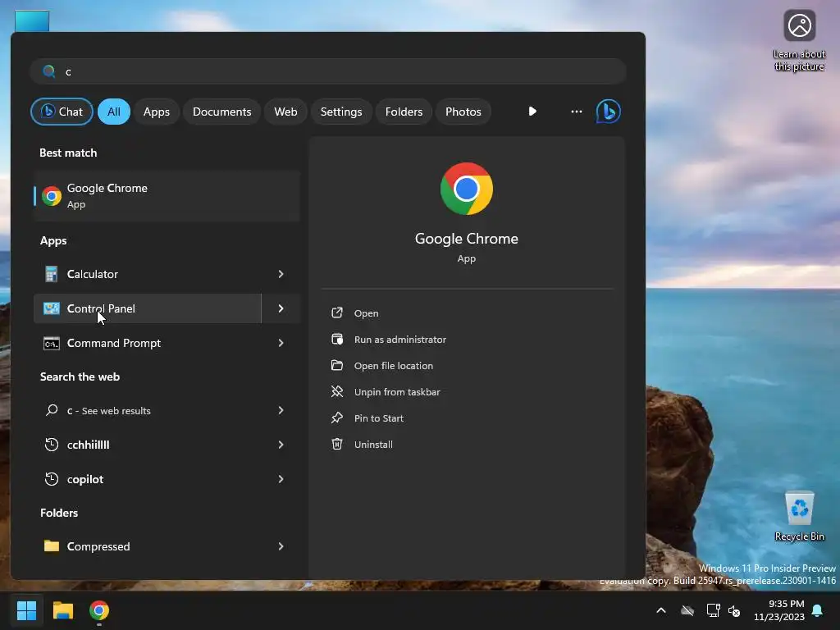
Task: Open File Explorer from the taskbar
Action: [62, 610]
